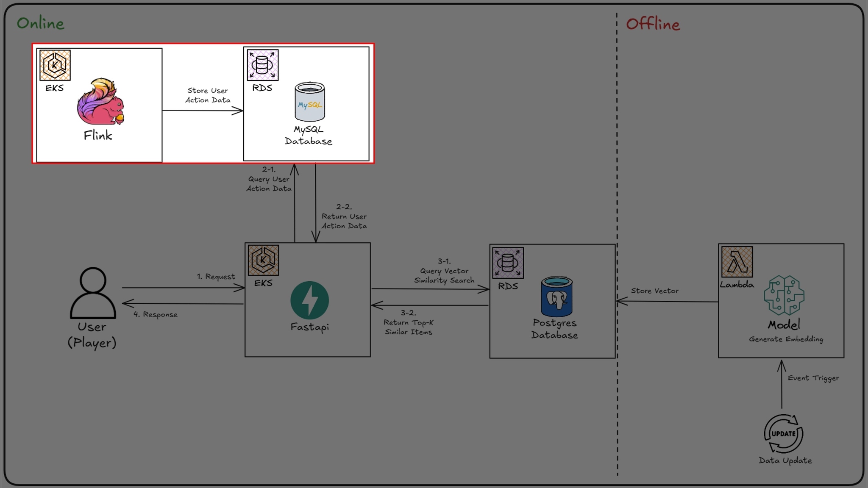This screenshot has width=868, height=488.
Task: Click the Data Update circular arrows icon
Action: (x=783, y=434)
